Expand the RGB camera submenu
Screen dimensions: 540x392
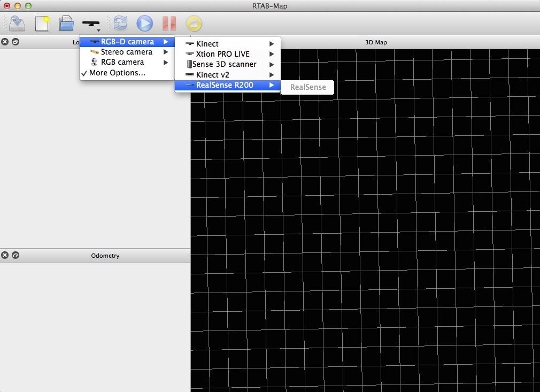click(122, 62)
